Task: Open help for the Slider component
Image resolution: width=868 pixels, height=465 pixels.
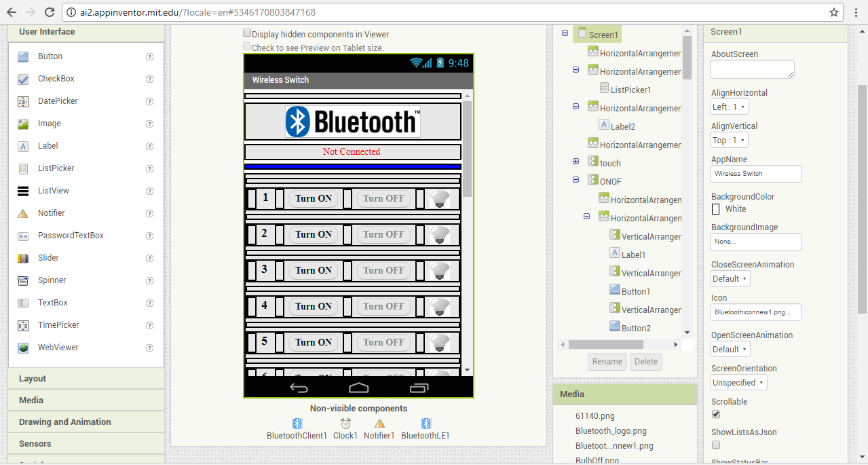Action: point(149,258)
